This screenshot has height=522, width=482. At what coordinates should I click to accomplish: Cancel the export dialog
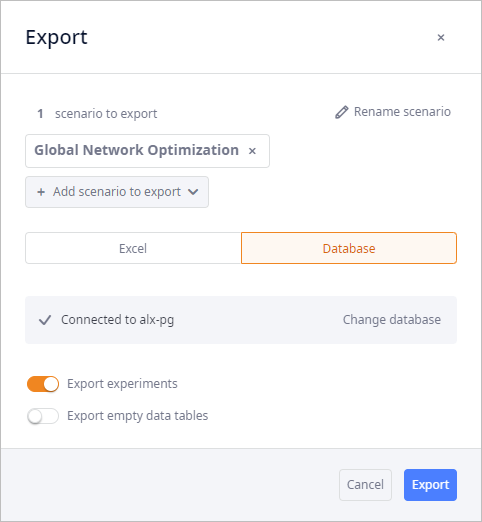(x=365, y=485)
